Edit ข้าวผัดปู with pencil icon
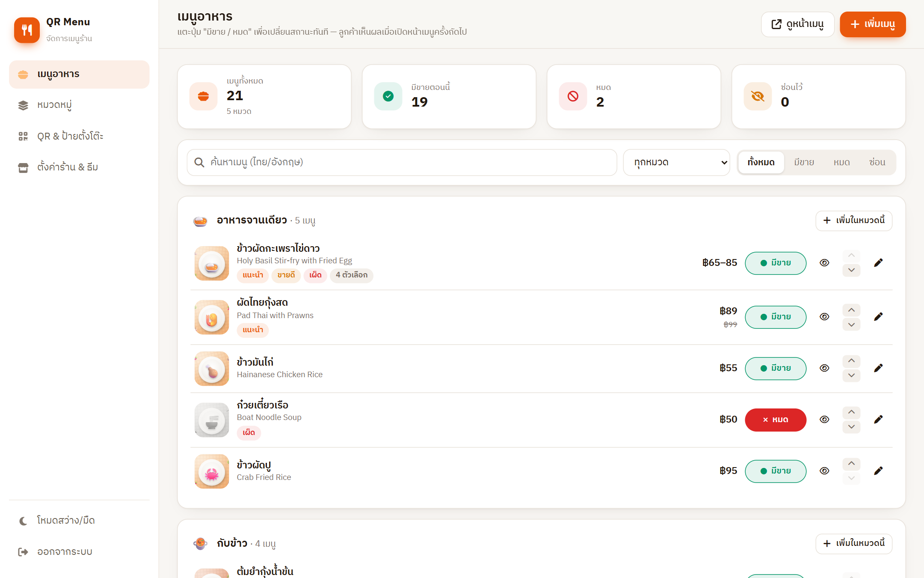Viewport: 924px width, 578px height. 878,471
